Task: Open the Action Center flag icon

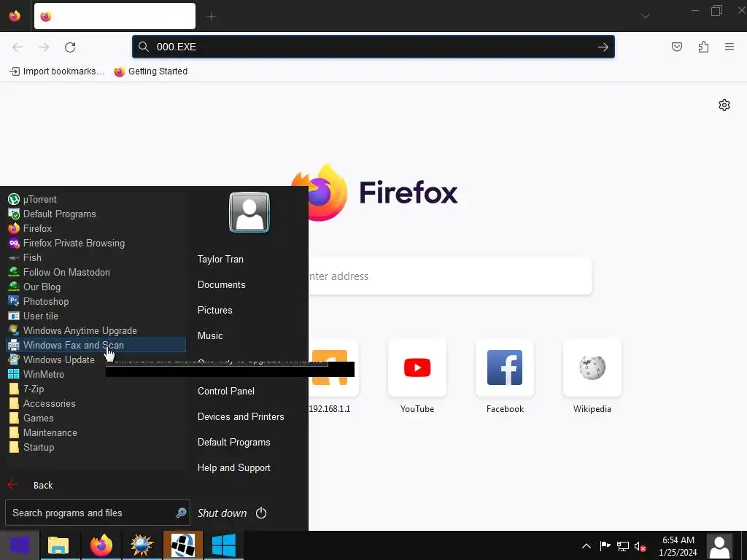Action: pyautogui.click(x=605, y=545)
